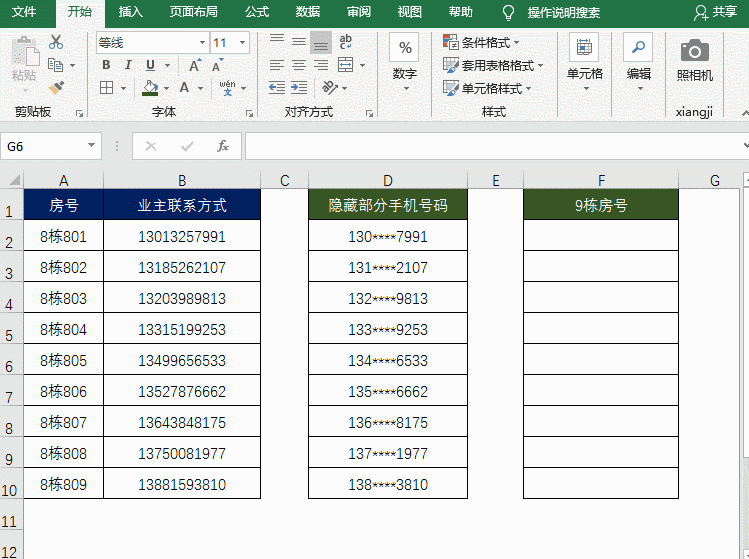Open the 单元格 cells group button
The height and width of the screenshot is (559, 749).
point(585,62)
